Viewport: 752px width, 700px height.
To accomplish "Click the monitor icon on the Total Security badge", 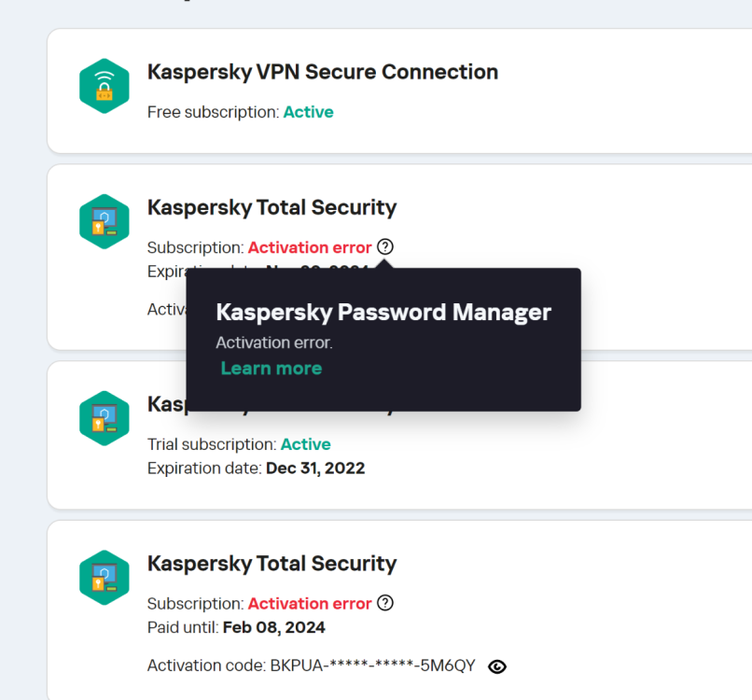I will (x=104, y=215).
